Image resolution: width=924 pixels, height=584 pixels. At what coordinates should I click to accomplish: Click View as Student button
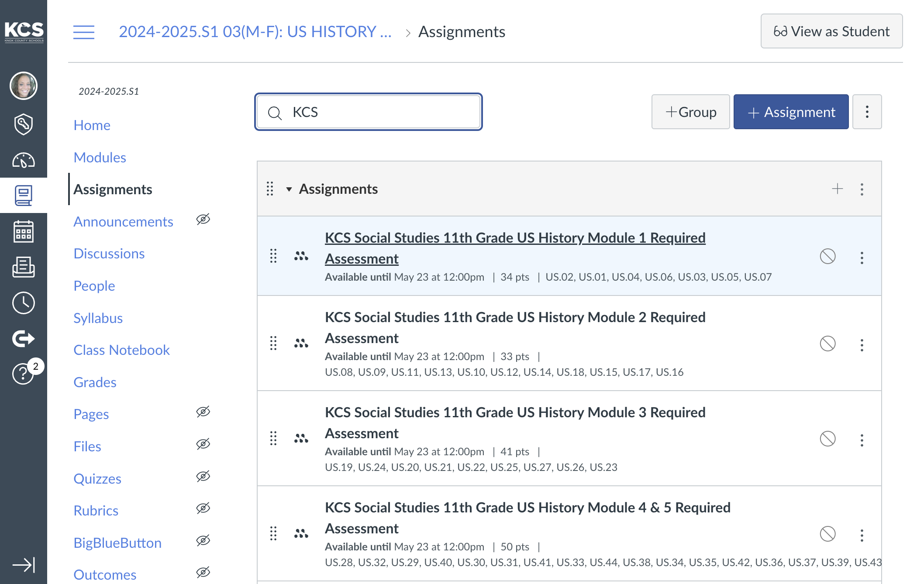click(831, 31)
